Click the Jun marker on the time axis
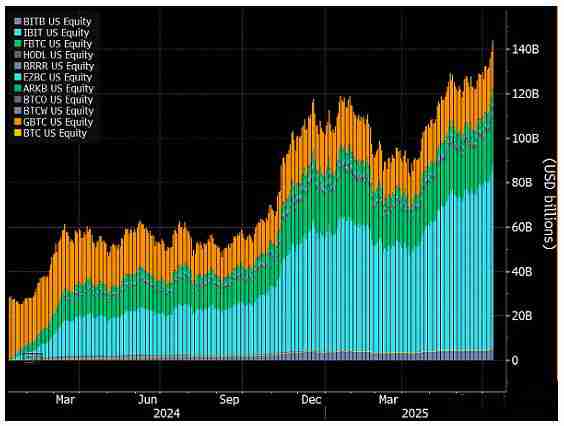The height and width of the screenshot is (426, 564). pos(147,400)
